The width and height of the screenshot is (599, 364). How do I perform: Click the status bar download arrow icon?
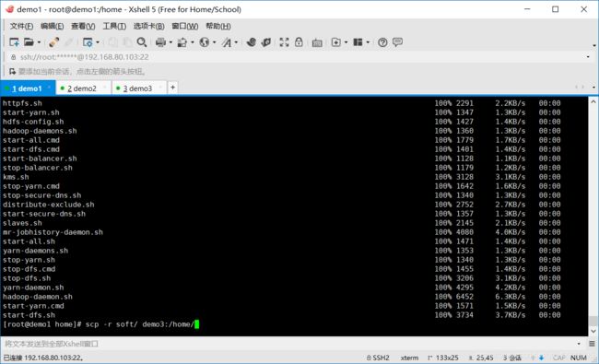click(x=541, y=358)
